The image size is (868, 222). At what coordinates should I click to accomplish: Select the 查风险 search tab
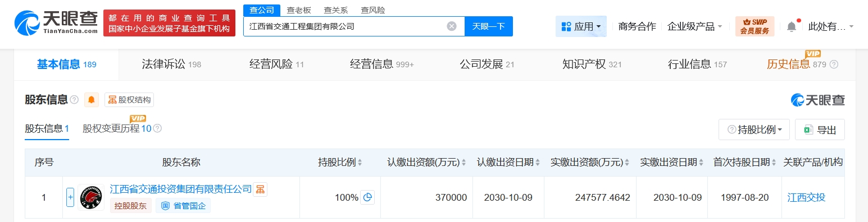(x=373, y=10)
